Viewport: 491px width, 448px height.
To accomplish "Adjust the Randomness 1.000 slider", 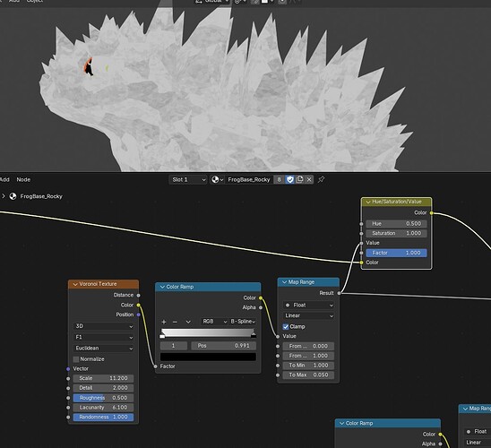I will [103, 417].
